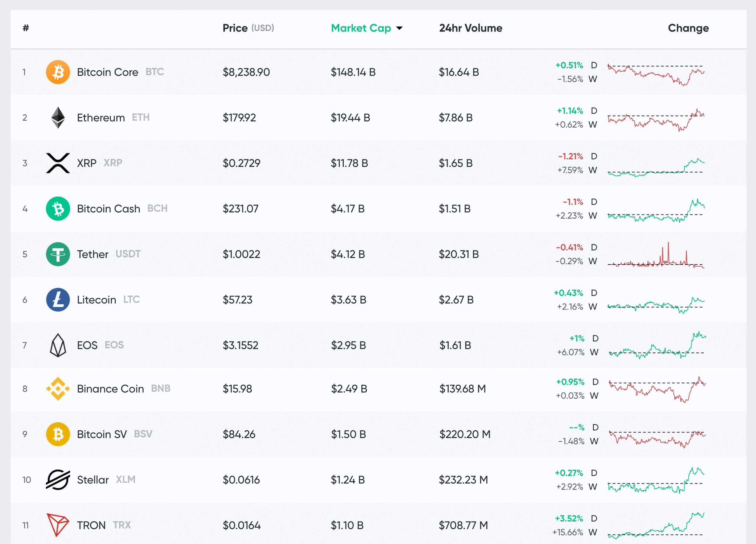Click the ETH ticker label
This screenshot has width=756, height=544.
[141, 117]
